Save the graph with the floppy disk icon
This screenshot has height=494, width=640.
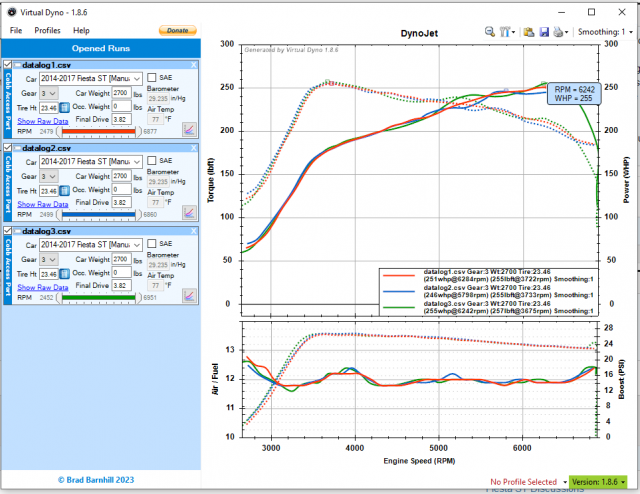(x=544, y=31)
